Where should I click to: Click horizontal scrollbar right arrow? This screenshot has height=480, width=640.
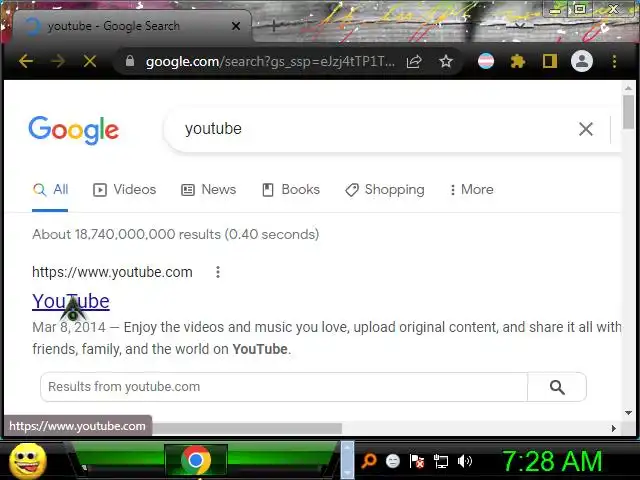[613, 428]
